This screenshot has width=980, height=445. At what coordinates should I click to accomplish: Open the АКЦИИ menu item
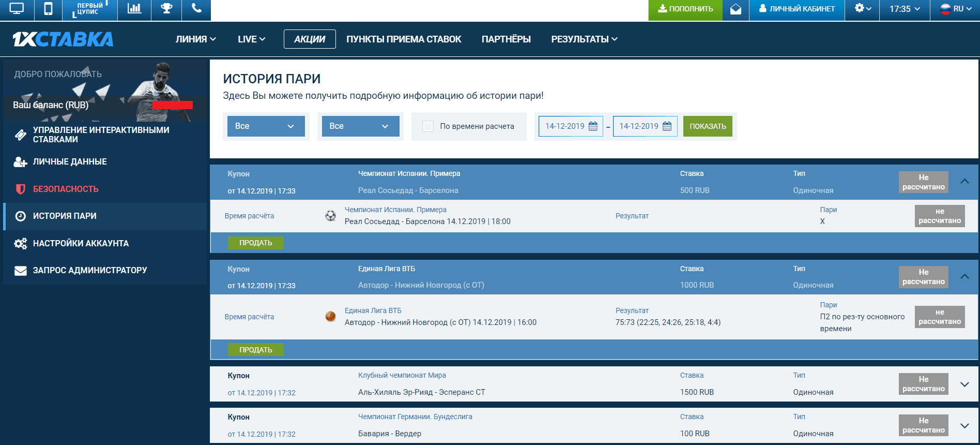coord(310,39)
